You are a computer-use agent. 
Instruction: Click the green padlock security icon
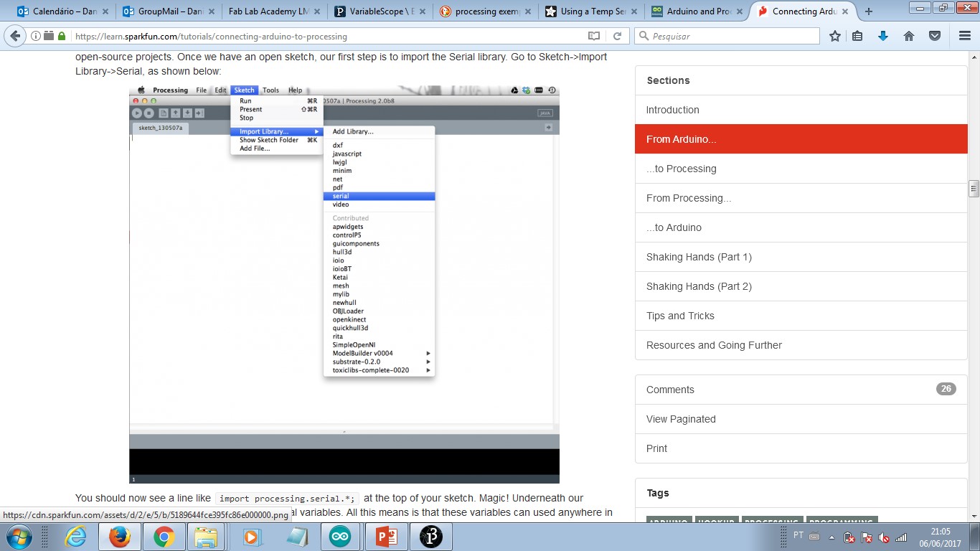tap(62, 36)
